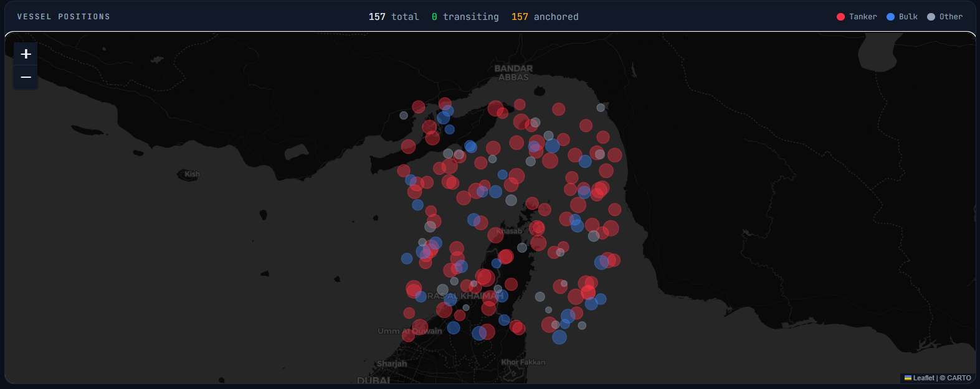Toggle the Other legend label
The image size is (980, 389).
951,17
